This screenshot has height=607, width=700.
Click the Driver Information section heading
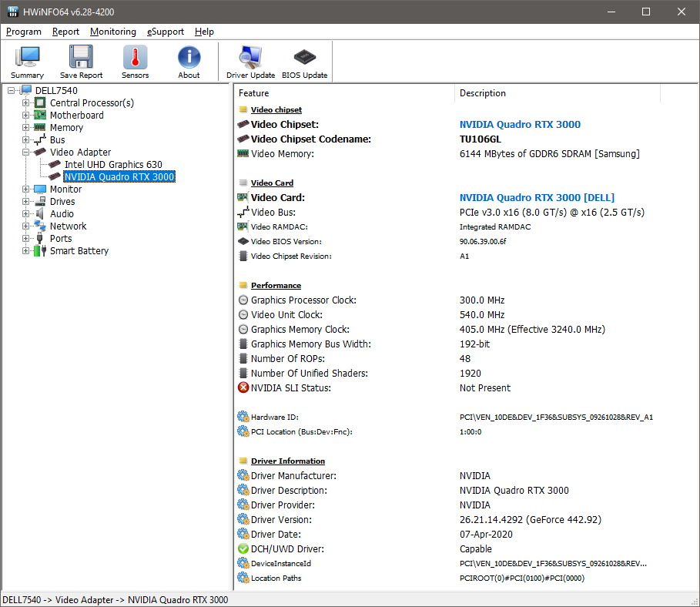pyautogui.click(x=288, y=461)
